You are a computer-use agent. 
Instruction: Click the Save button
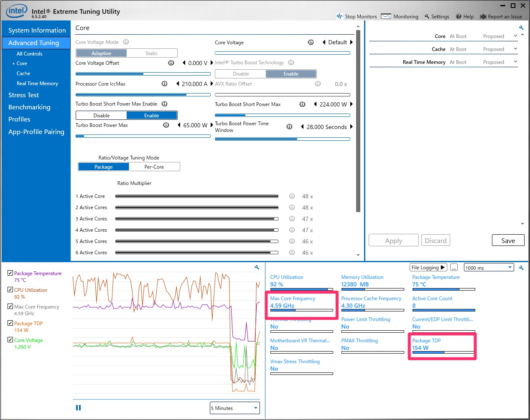508,240
